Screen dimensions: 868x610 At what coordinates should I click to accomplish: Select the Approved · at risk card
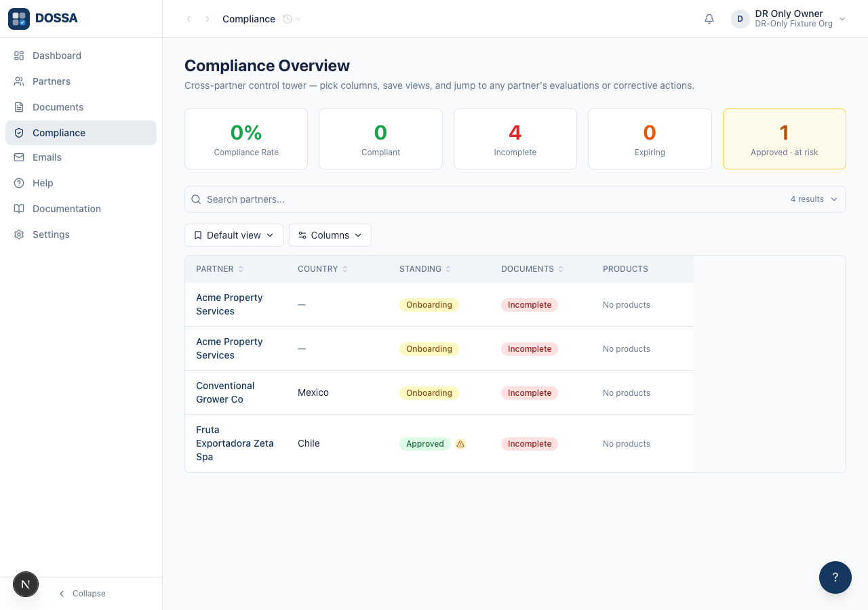785,139
